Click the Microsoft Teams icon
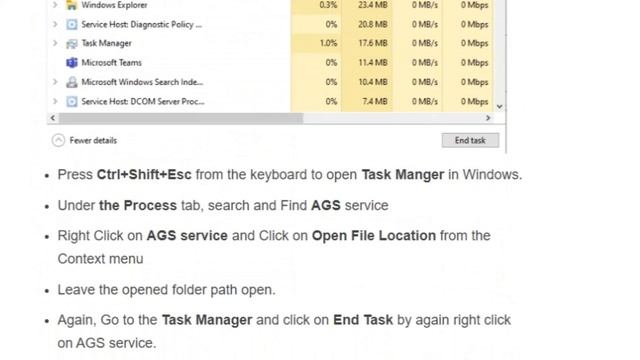This screenshot has width=640, height=360. [72, 62]
